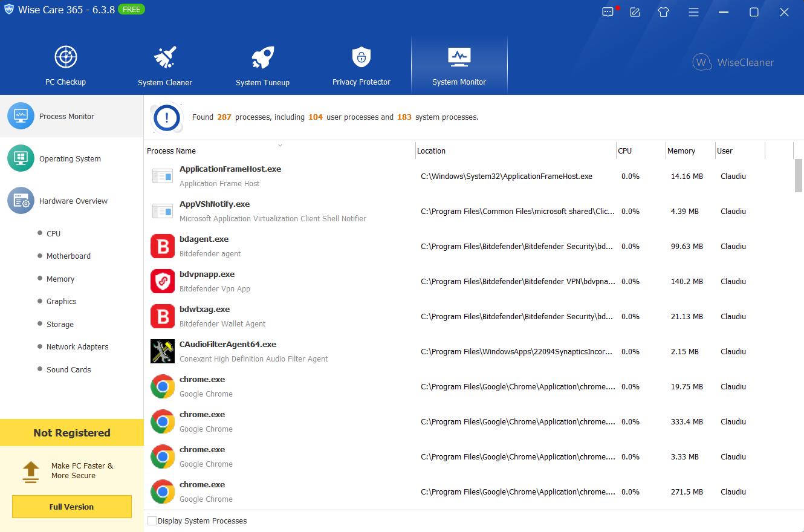Open Network Adapters details
Screen dimensions: 804x532
(77, 346)
